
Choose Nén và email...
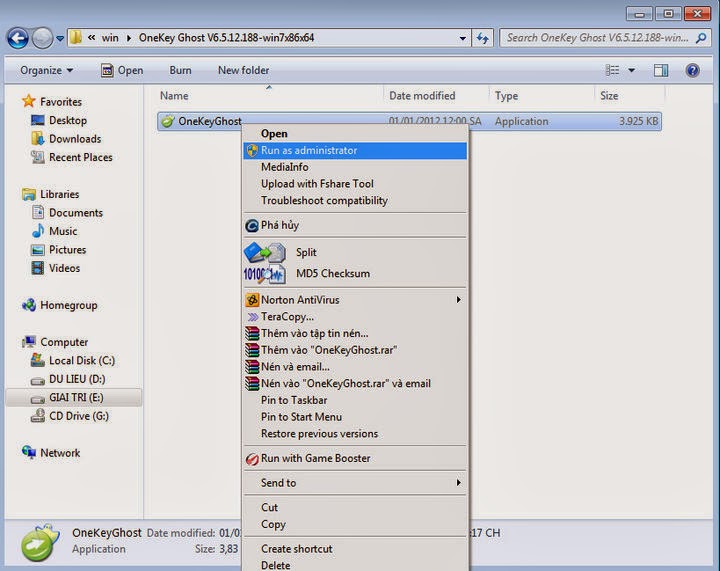pos(355,367)
